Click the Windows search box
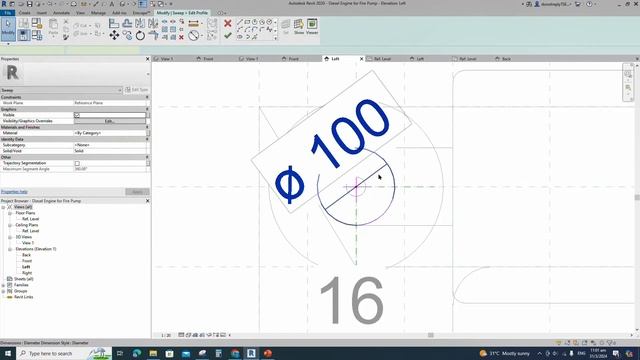 (x=64, y=353)
